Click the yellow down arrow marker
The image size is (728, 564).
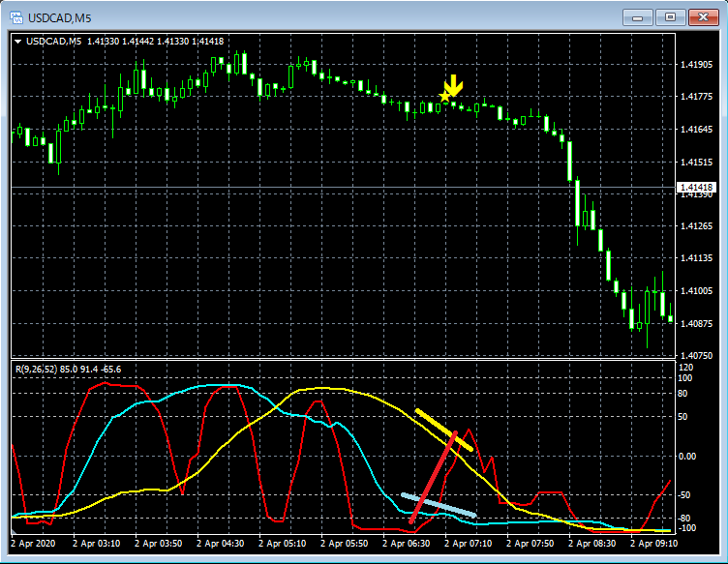click(x=453, y=85)
